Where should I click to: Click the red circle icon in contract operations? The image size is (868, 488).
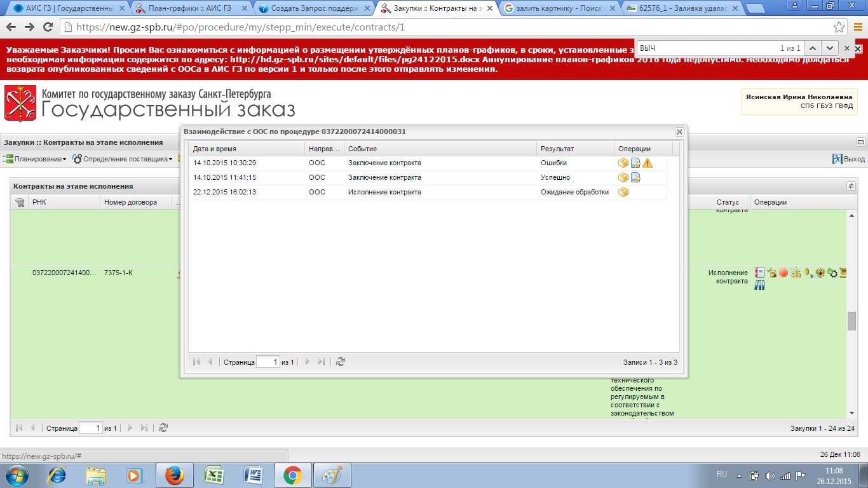point(783,273)
